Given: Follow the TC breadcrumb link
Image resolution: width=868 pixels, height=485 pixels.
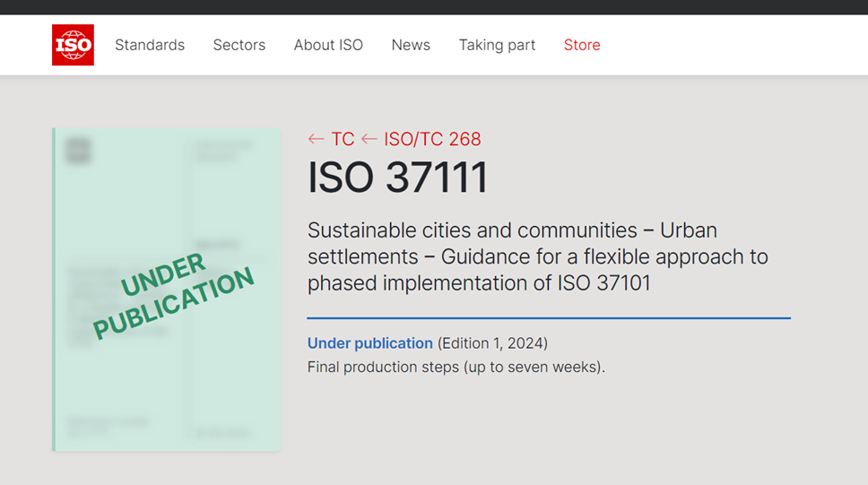Looking at the screenshot, I should (343, 139).
